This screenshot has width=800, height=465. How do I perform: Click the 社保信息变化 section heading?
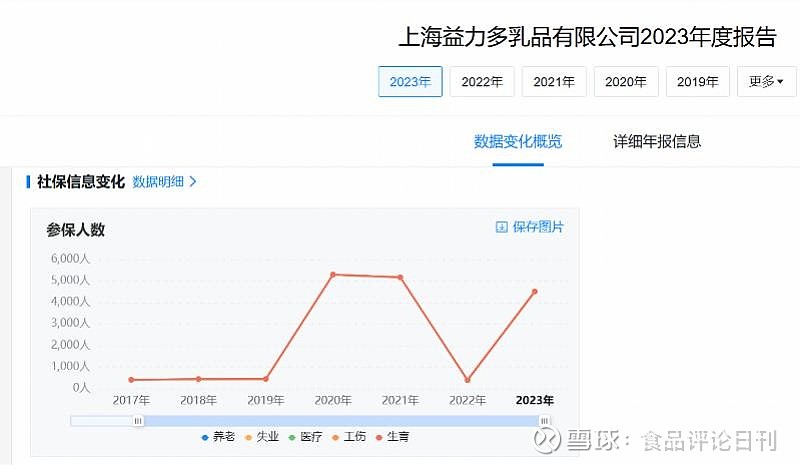tap(81, 182)
